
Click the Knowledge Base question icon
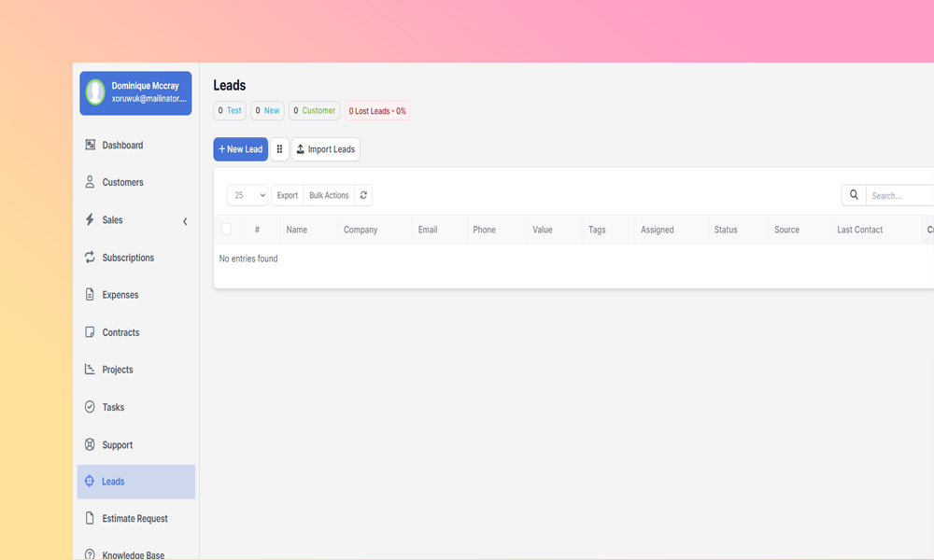[x=90, y=554]
